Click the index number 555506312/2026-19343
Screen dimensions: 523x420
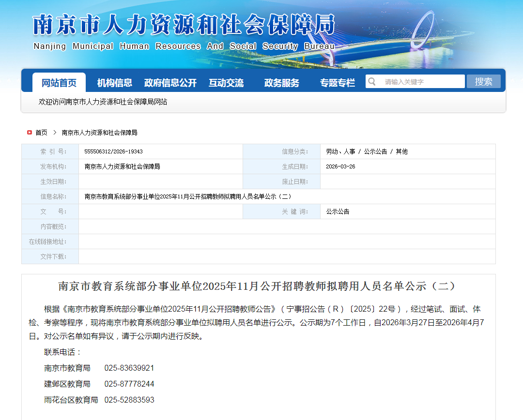point(113,151)
